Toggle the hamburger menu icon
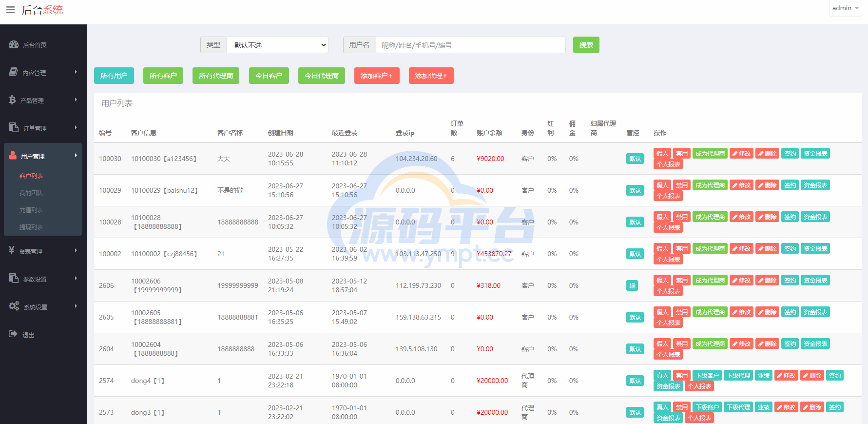Screen dimensions: 868x424 click(x=10, y=10)
